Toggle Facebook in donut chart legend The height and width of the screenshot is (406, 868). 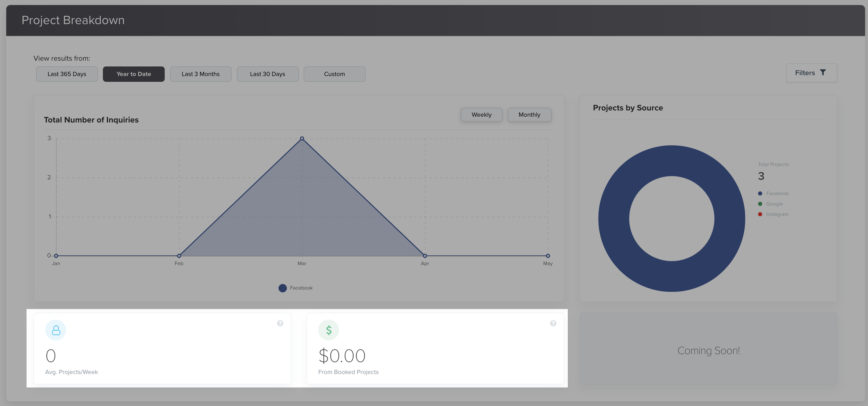(774, 193)
